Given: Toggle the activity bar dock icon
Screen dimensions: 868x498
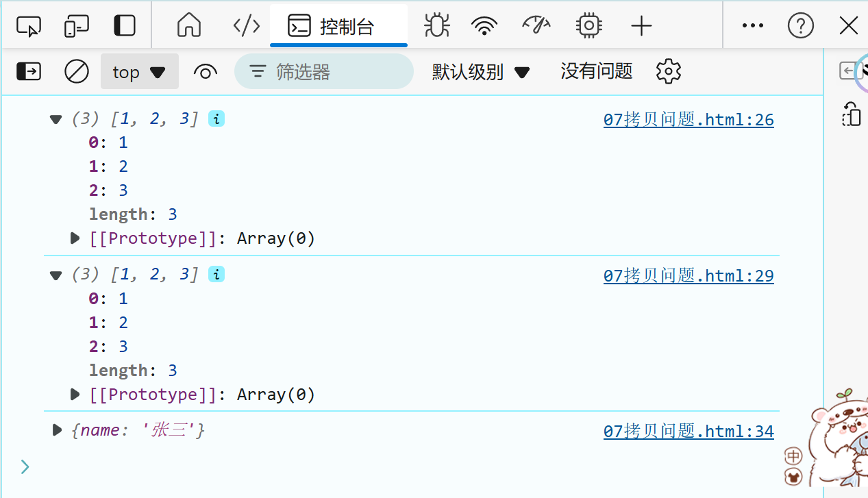Looking at the screenshot, I should point(125,26).
